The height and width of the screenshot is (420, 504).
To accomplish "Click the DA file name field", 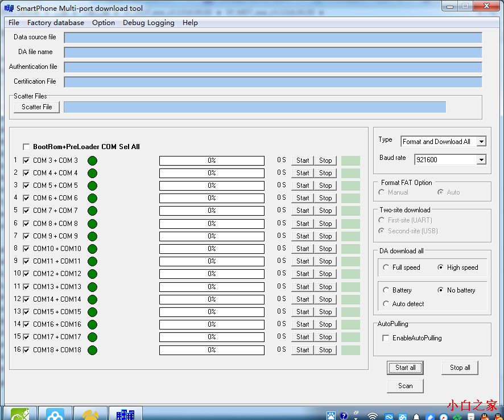I will tap(273, 52).
